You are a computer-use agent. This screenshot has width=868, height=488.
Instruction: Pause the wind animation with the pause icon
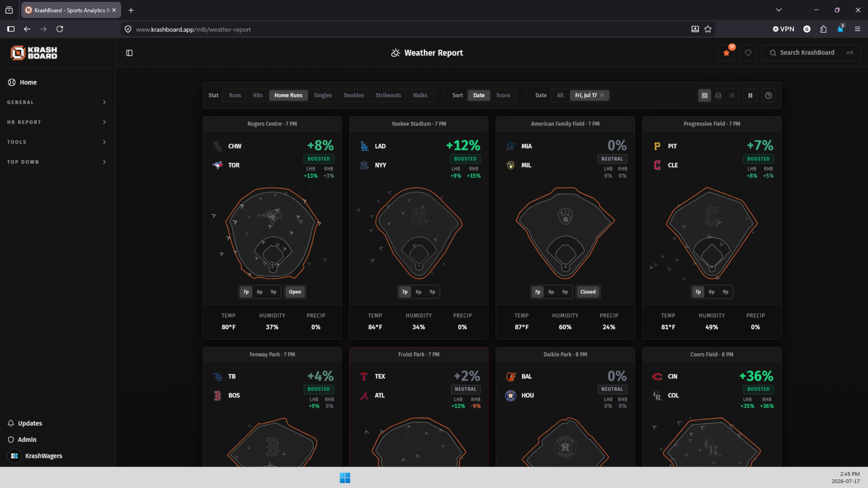coord(750,96)
